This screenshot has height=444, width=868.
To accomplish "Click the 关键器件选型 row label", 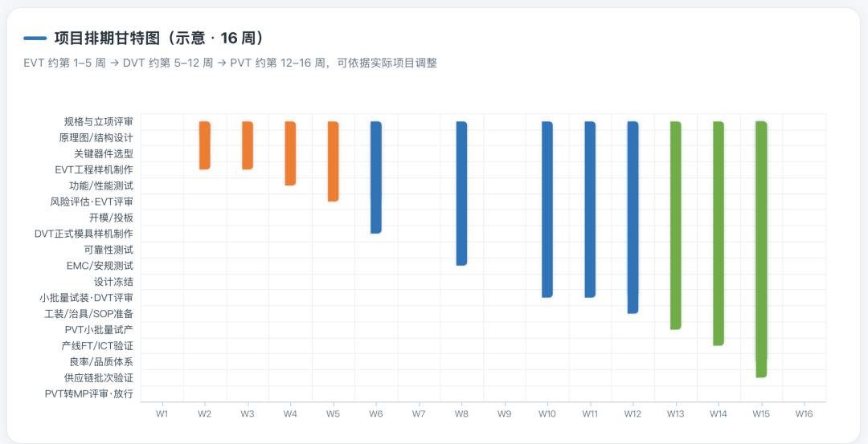I will pyautogui.click(x=104, y=153).
